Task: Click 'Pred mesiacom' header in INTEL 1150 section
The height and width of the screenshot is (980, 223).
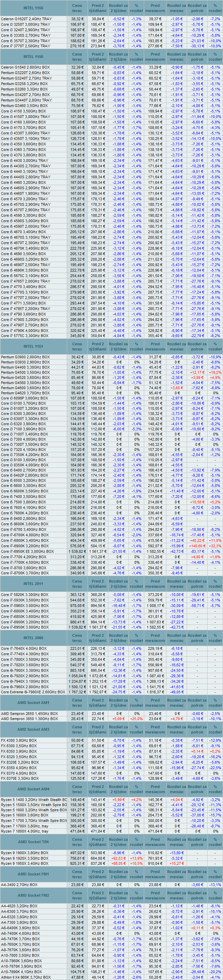Action: point(155,57)
